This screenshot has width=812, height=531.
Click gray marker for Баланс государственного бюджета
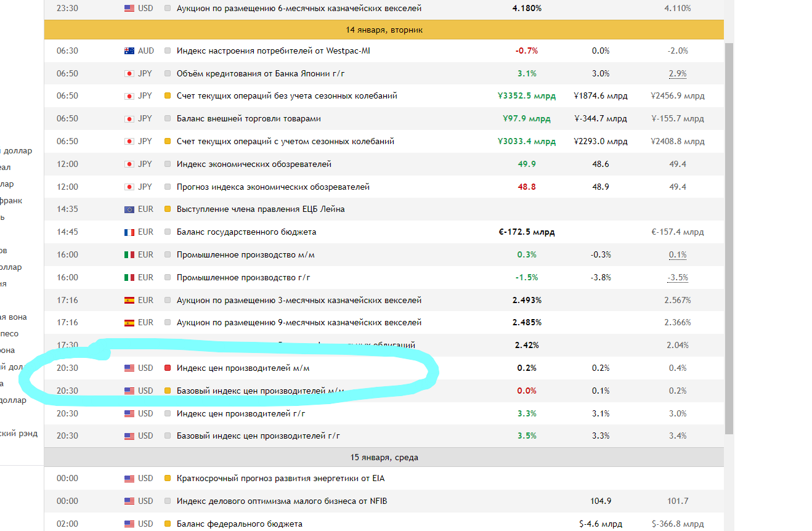[168, 232]
